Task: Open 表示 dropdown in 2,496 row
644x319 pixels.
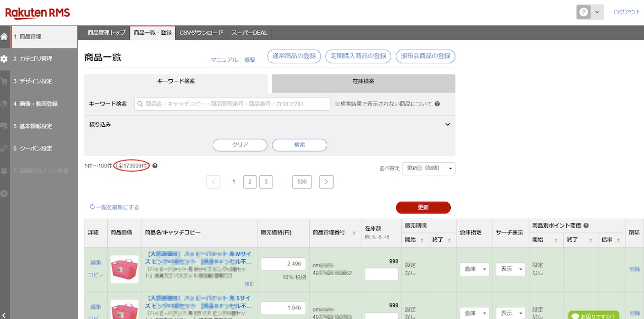Action: (x=510, y=269)
